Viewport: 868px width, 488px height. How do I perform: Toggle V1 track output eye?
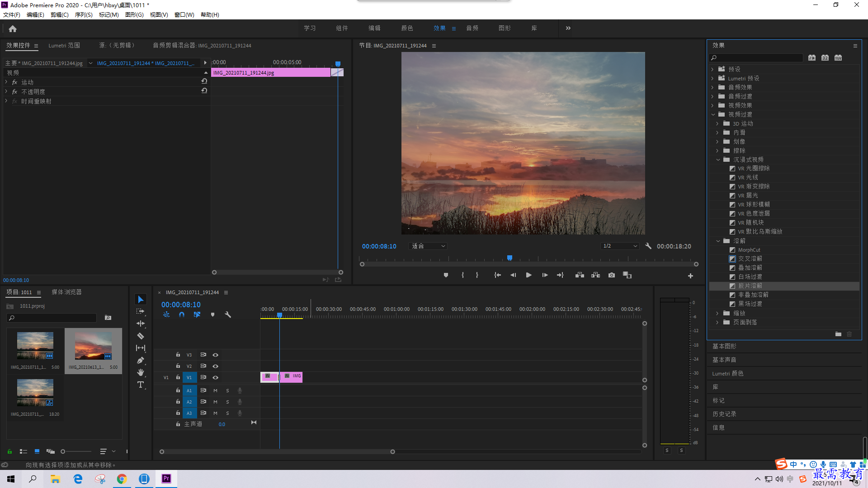pyautogui.click(x=216, y=377)
